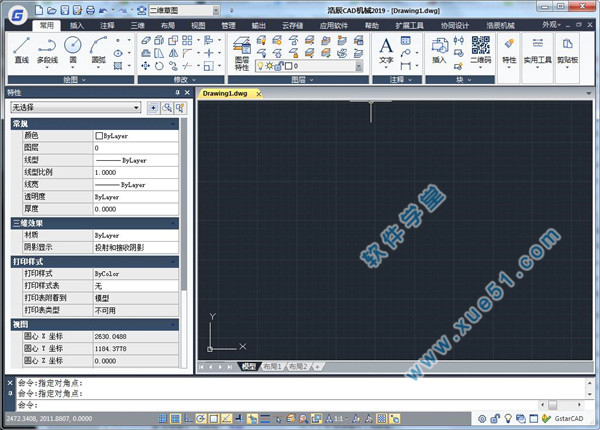Open the 视图 ribbon tab
Viewport: 600px width, 430px height.
[198, 22]
